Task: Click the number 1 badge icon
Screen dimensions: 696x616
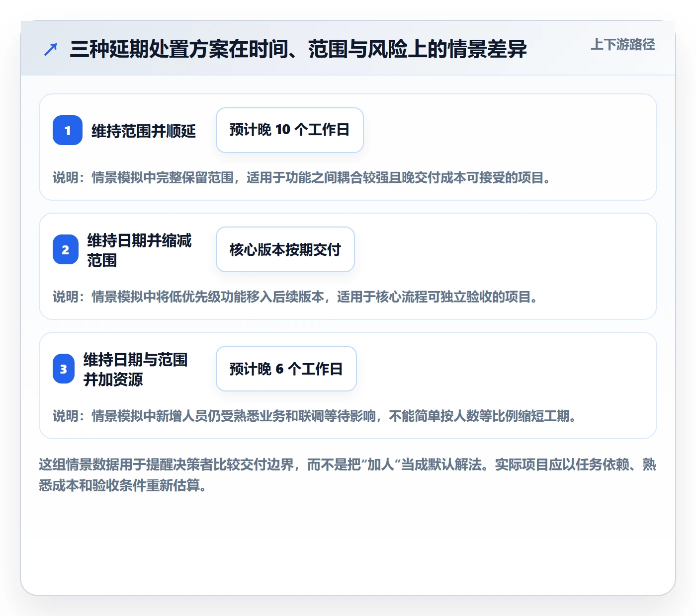Action: (68, 130)
